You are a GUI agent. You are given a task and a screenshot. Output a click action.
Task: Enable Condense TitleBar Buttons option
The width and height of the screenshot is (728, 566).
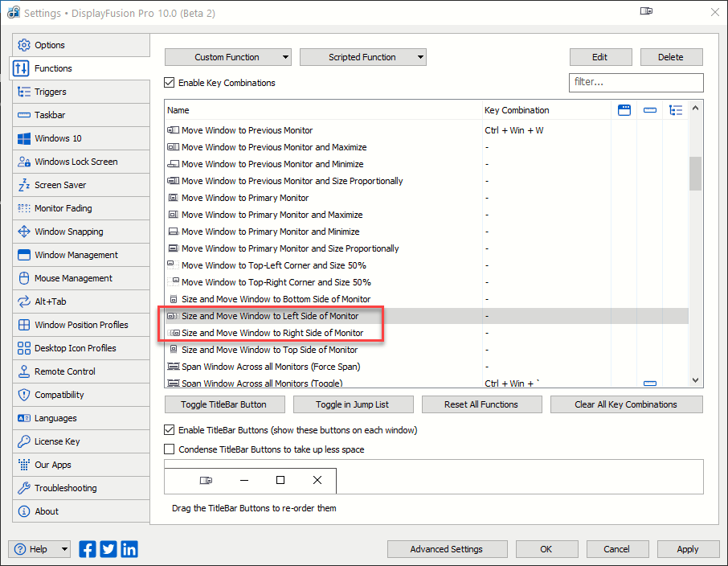(x=170, y=449)
